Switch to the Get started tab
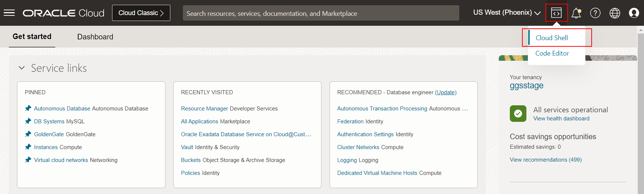This screenshot has height=194, width=644. [x=32, y=36]
